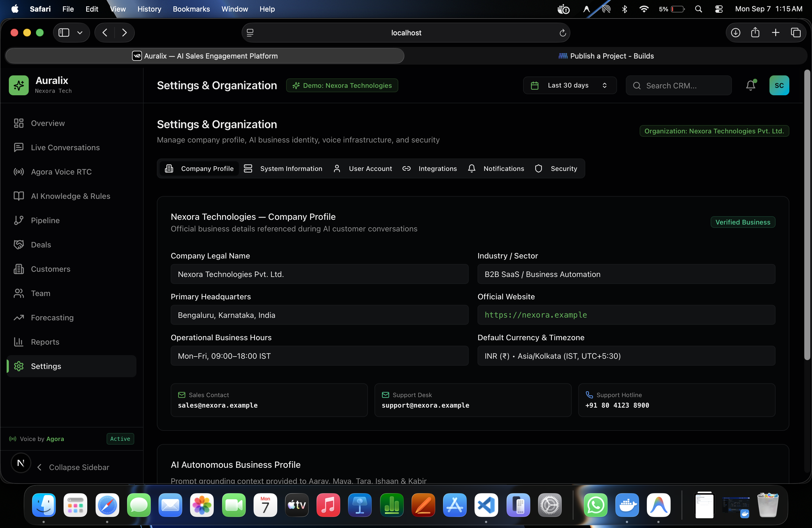Open WhatsApp from the dock
Screen dimensions: 812x528
pos(595,505)
